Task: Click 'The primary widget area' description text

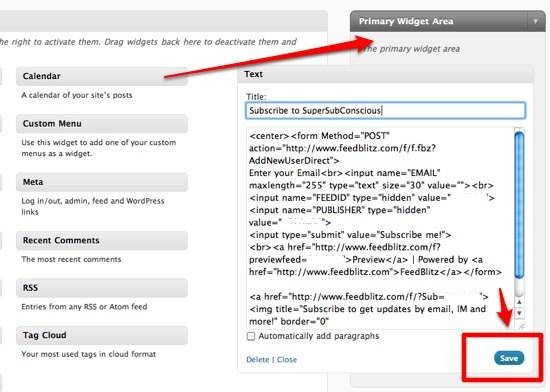Action: coord(411,49)
